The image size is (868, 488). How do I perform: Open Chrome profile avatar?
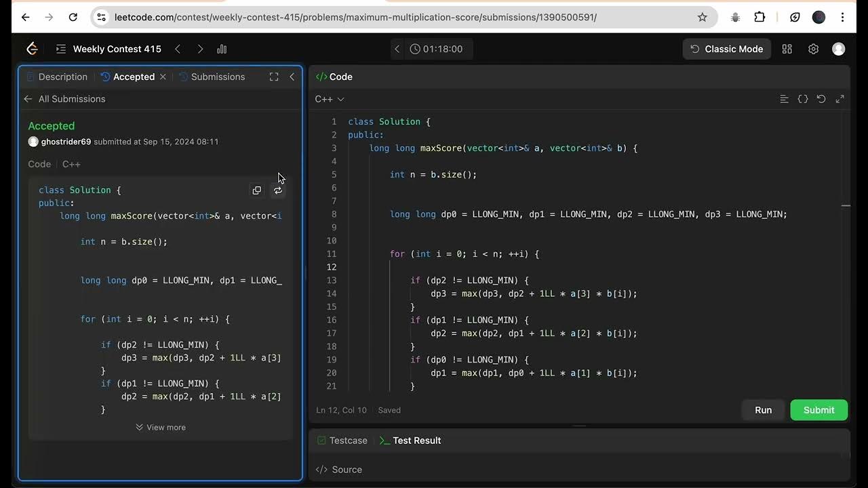tap(818, 17)
